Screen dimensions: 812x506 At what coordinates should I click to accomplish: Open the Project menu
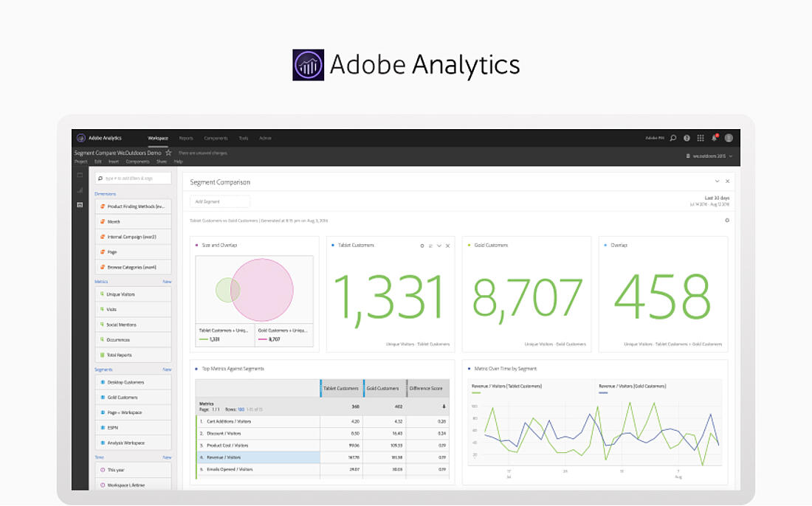pyautogui.click(x=80, y=162)
